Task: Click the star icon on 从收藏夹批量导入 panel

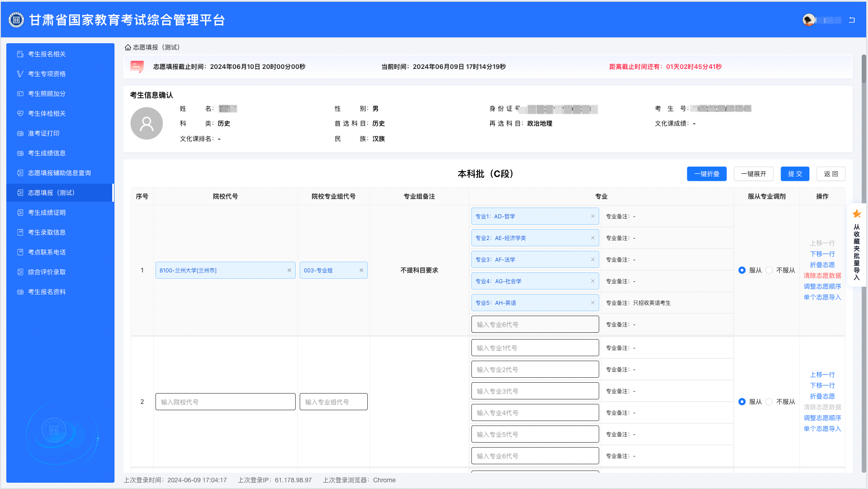Action: point(856,214)
